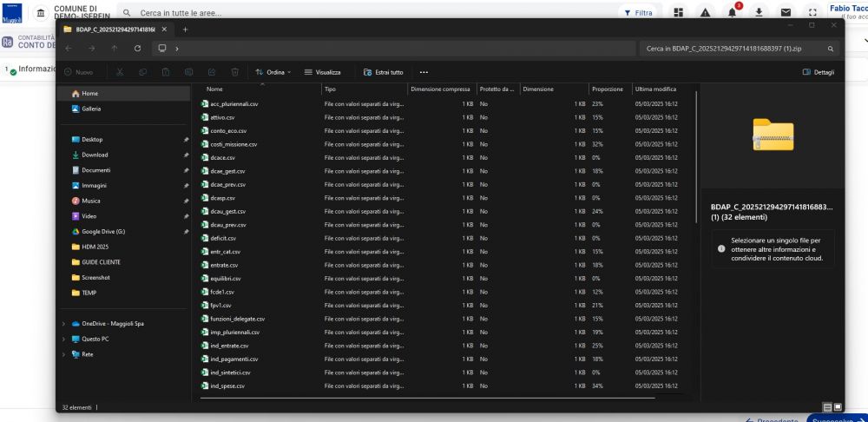
Task: Click the warning triangle icon in web app
Action: 705,12
